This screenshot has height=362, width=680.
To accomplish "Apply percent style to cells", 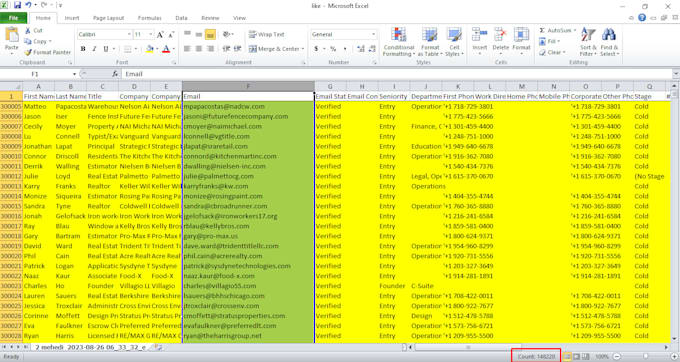I will point(333,49).
